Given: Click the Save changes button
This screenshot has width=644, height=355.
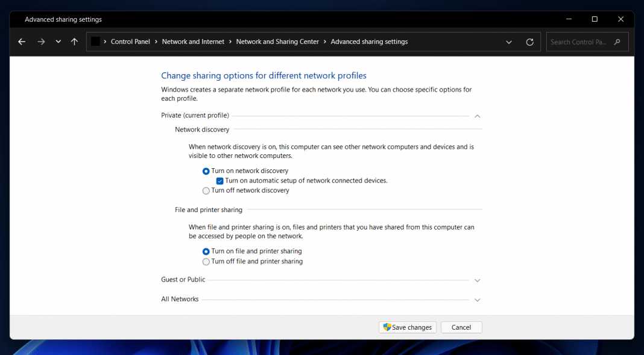Looking at the screenshot, I should pyautogui.click(x=408, y=327).
